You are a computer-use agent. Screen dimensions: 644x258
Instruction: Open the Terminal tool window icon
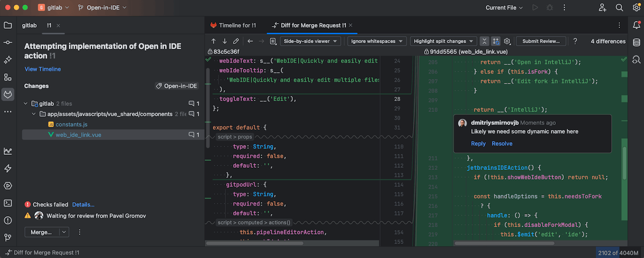click(8, 203)
